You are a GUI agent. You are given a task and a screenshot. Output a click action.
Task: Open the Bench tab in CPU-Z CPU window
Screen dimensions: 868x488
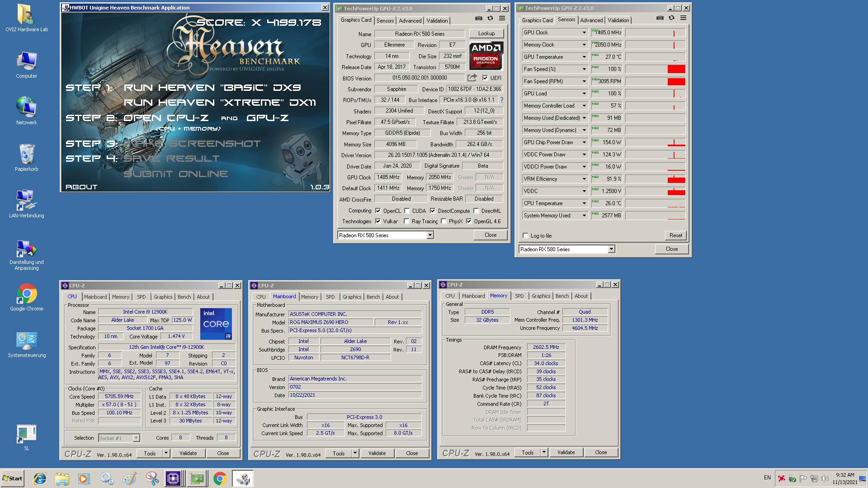[184, 297]
